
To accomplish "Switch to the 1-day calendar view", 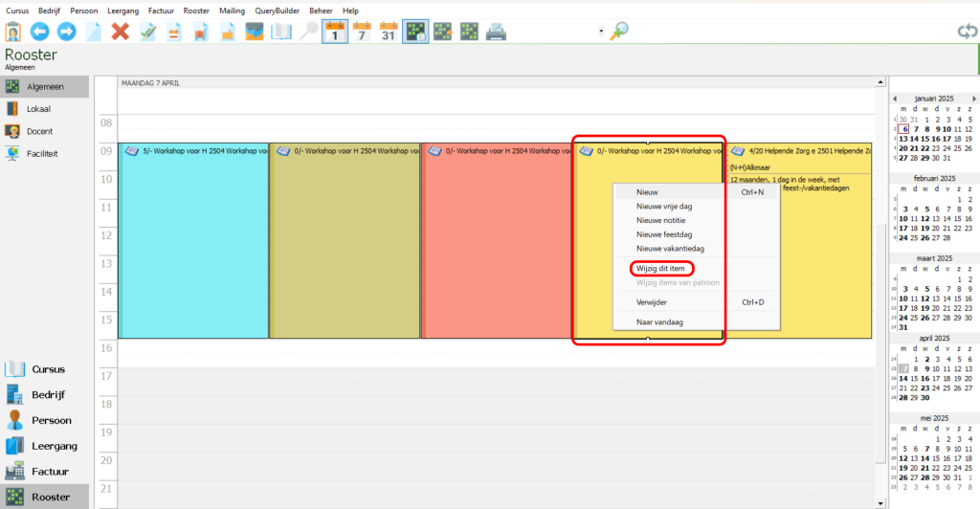I will (x=335, y=32).
